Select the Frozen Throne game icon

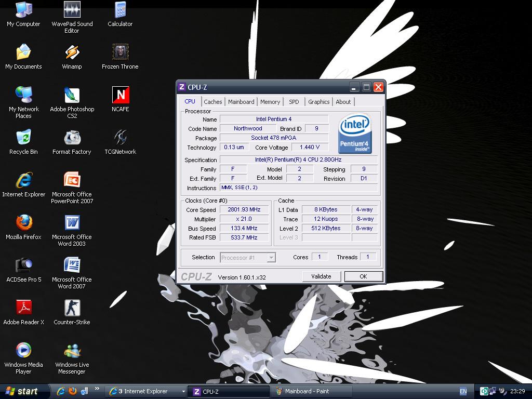[x=120, y=57]
